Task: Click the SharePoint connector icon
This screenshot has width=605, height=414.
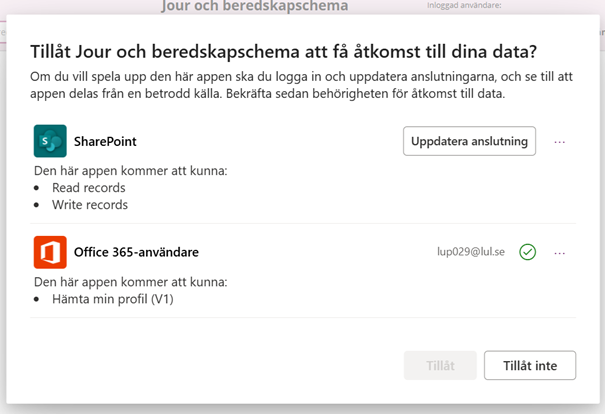Action: (50, 141)
